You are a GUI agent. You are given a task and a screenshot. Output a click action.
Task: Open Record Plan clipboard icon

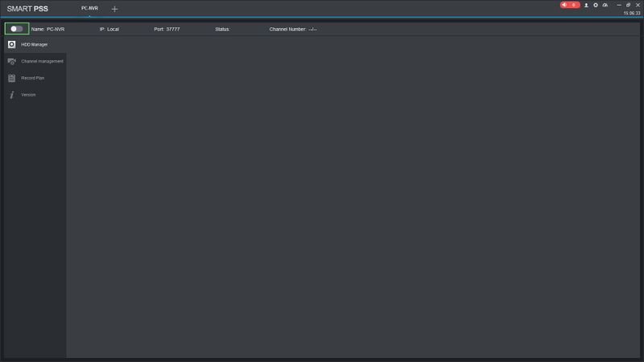pos(11,78)
